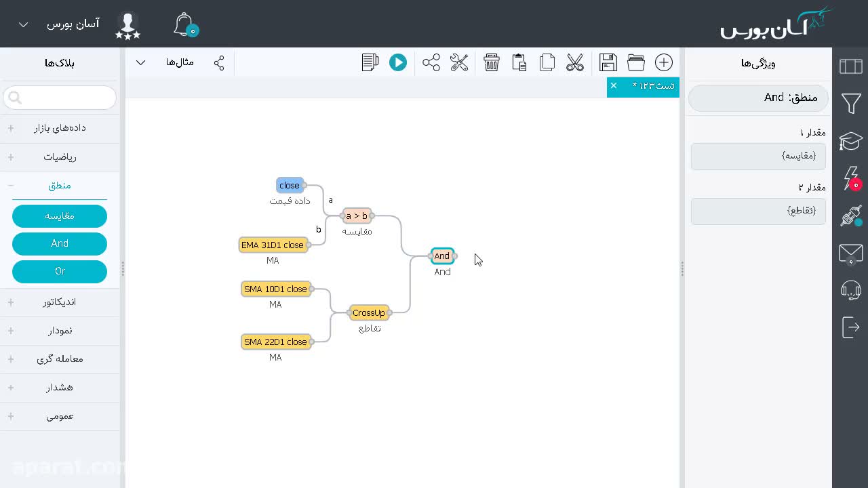This screenshot has height=488, width=868.
Task: Select the CrossUp node on the canvas
Action: click(x=369, y=312)
